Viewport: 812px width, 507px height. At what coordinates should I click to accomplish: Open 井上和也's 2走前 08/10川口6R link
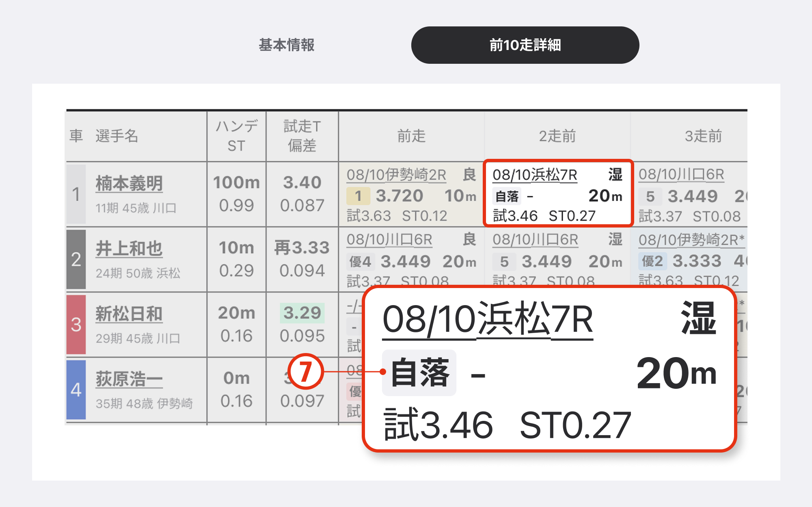coord(535,240)
